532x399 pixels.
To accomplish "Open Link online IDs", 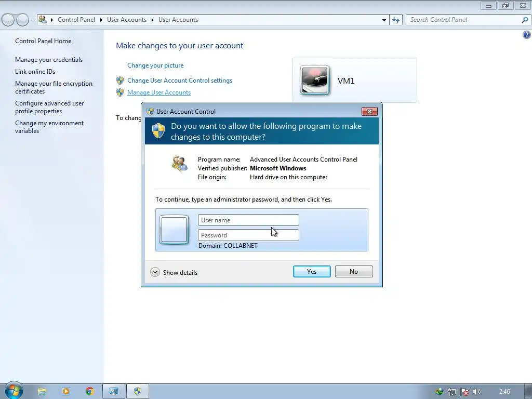I will pos(35,71).
